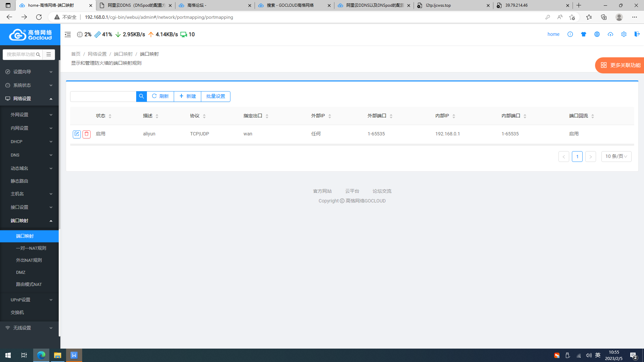The image size is (644, 362).
Task: Delete the aliyun port mapping rule
Action: tap(87, 134)
